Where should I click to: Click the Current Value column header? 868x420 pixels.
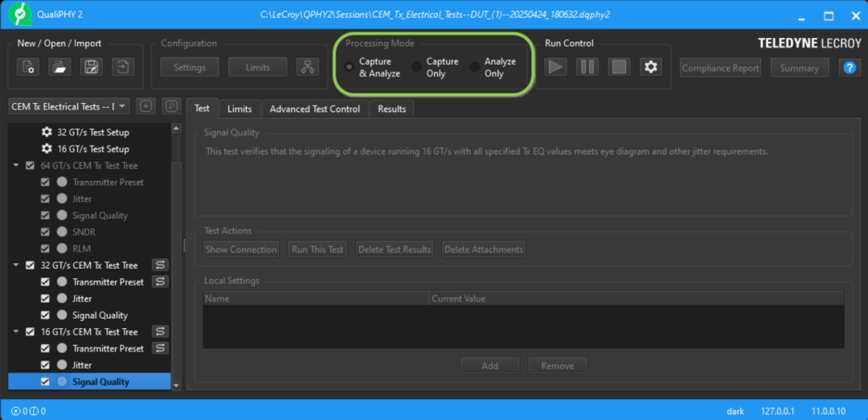click(x=636, y=299)
